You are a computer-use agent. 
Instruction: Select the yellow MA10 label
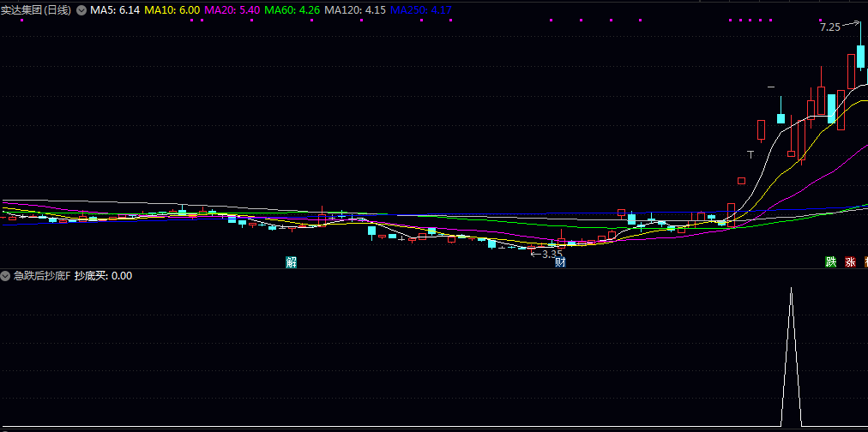pyautogui.click(x=172, y=10)
